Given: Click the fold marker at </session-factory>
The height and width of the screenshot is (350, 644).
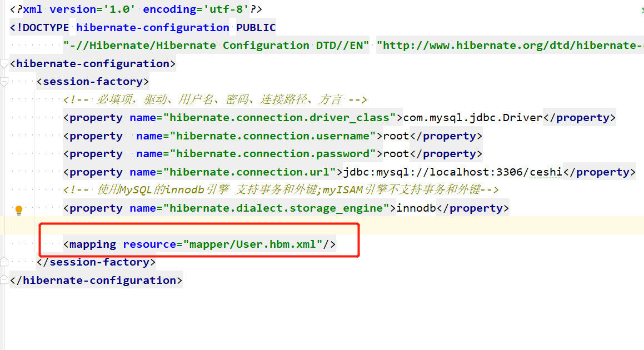Looking at the screenshot, I should pyautogui.click(x=4, y=262).
